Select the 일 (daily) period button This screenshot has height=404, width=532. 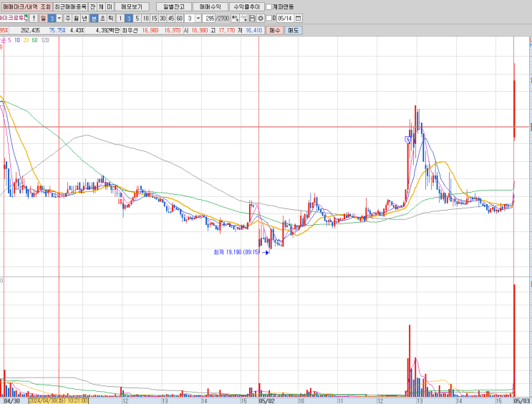click(44, 18)
